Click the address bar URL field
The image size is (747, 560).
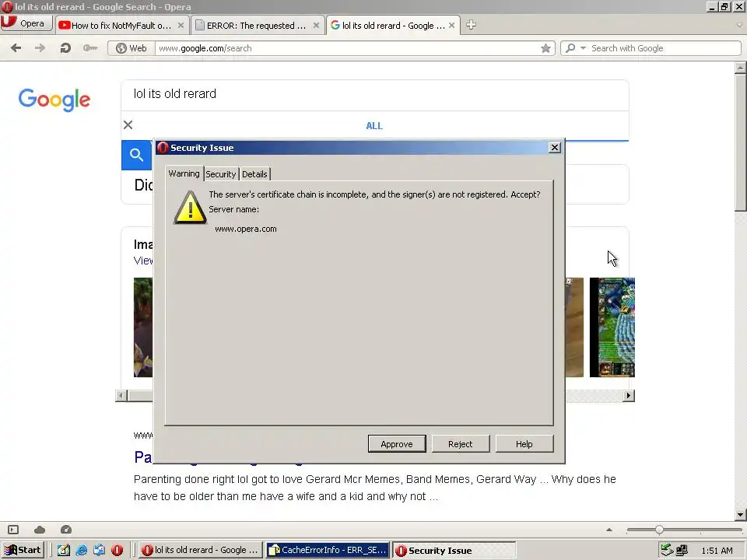(348, 48)
